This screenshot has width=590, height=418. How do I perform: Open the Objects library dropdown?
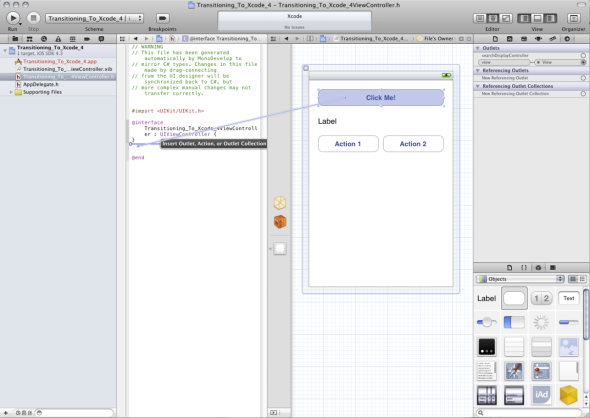pyautogui.click(x=520, y=279)
